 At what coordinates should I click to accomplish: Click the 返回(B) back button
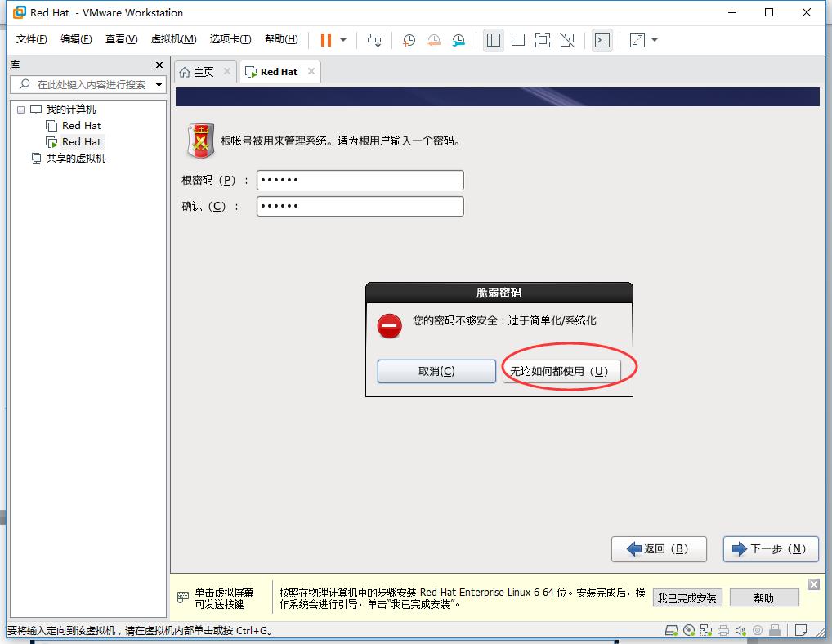pos(659,549)
